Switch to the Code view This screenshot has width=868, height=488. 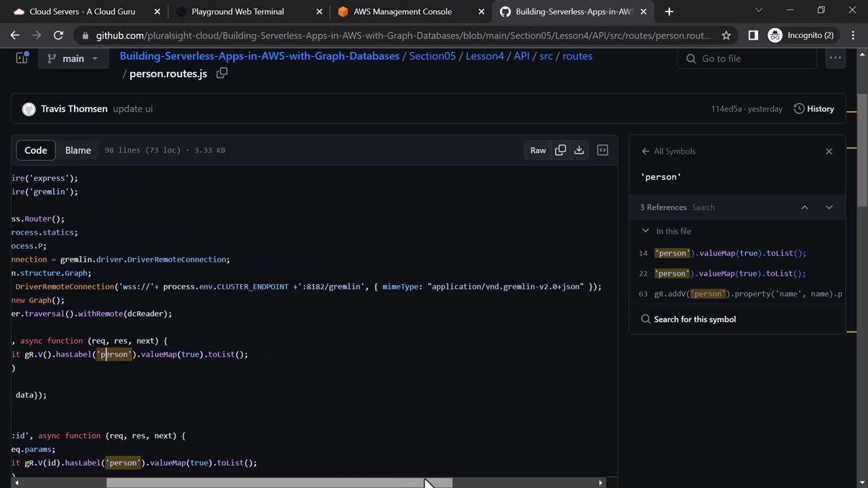[x=36, y=150]
